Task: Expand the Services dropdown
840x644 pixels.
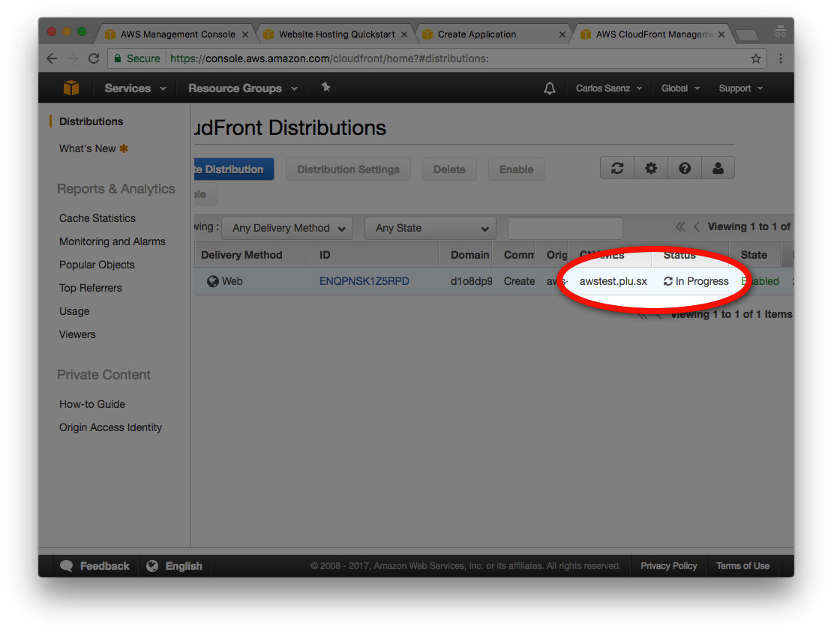Action: [136, 88]
